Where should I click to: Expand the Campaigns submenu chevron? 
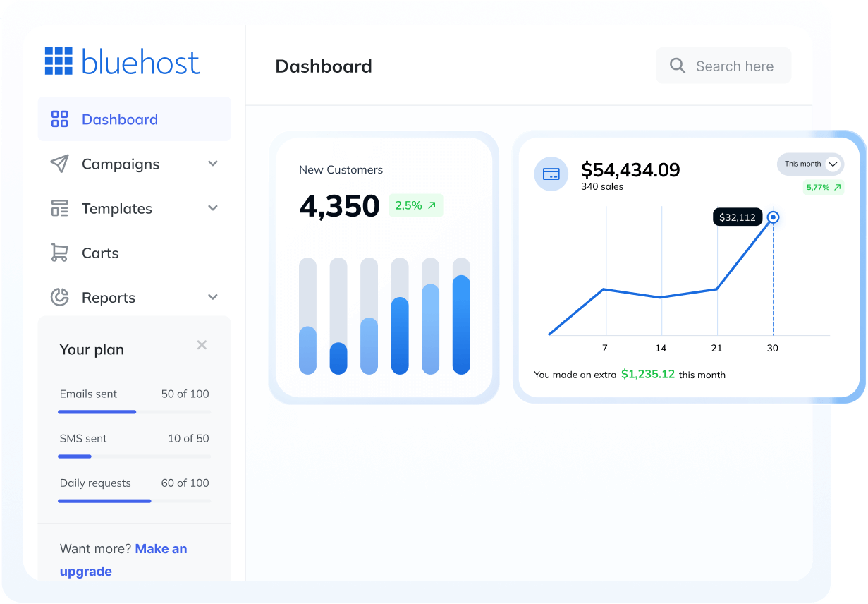tap(213, 164)
